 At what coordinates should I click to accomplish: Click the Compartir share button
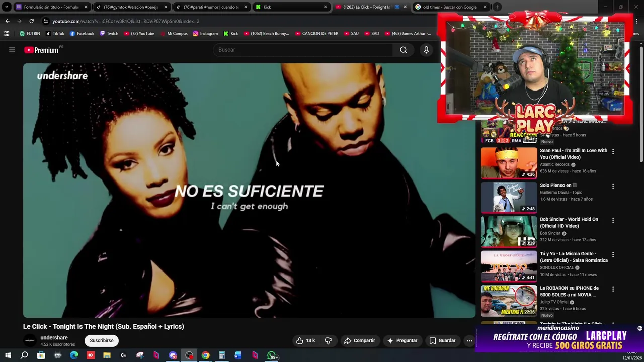click(x=359, y=340)
